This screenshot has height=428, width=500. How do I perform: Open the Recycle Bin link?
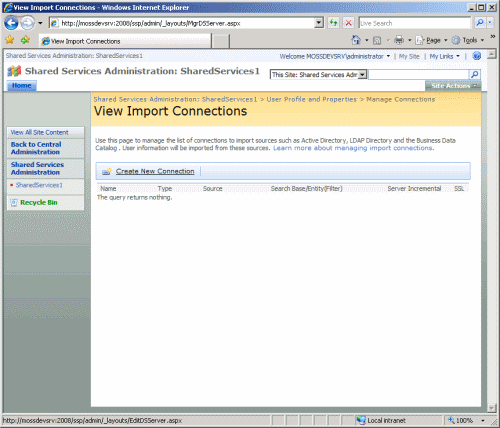pyautogui.click(x=39, y=202)
